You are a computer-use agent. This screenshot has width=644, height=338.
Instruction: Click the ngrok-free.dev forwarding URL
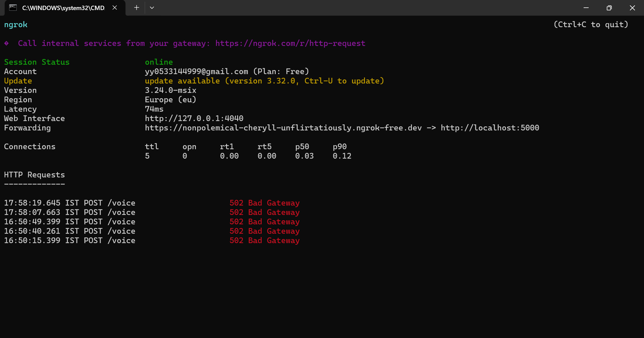tap(283, 128)
